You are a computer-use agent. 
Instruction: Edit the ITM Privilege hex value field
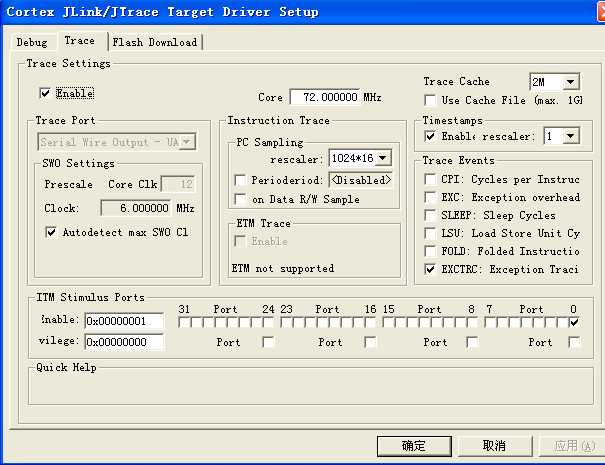[124, 342]
